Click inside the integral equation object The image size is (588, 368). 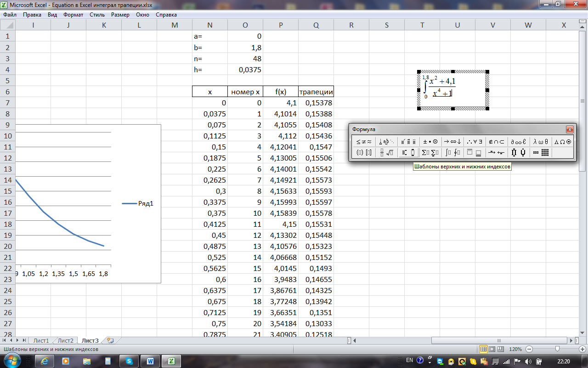point(453,90)
